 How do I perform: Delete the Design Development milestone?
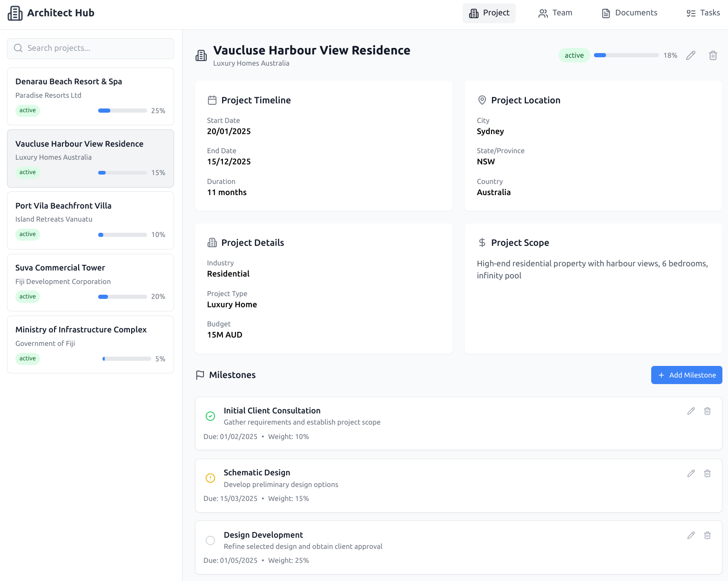coord(707,535)
